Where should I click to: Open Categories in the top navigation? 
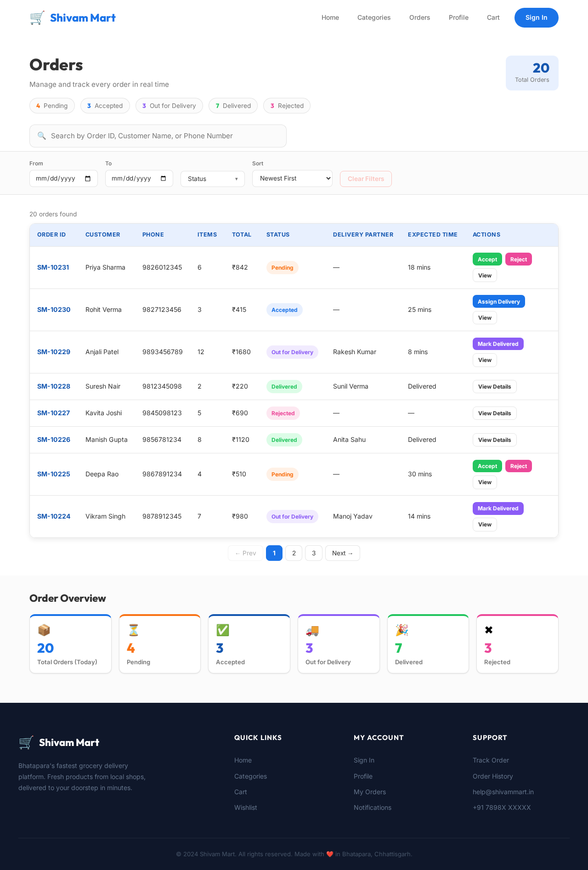(374, 17)
